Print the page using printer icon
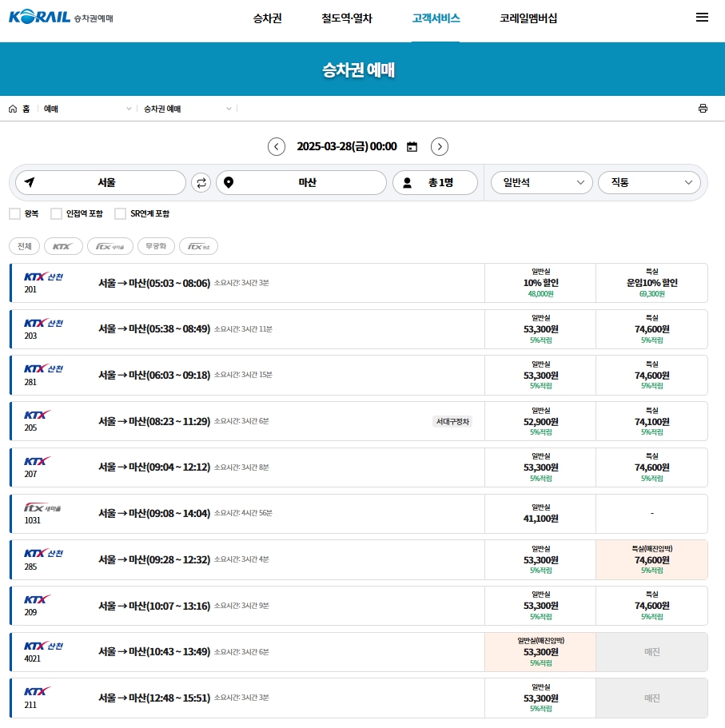 click(x=703, y=108)
